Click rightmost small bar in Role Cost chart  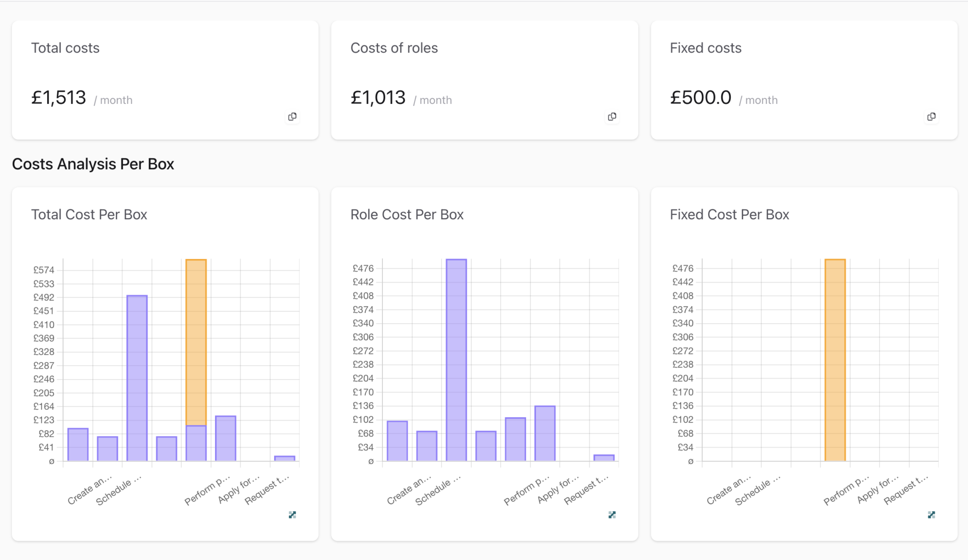(x=604, y=457)
